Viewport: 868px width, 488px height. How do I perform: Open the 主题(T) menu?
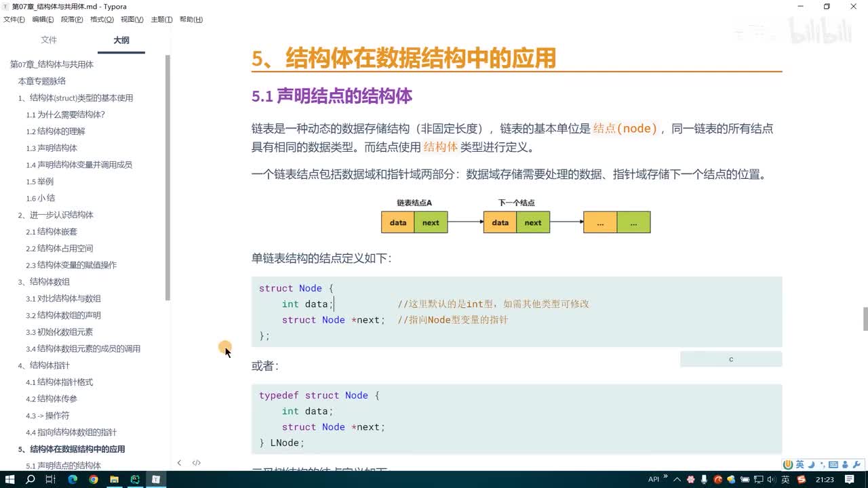coord(161,20)
